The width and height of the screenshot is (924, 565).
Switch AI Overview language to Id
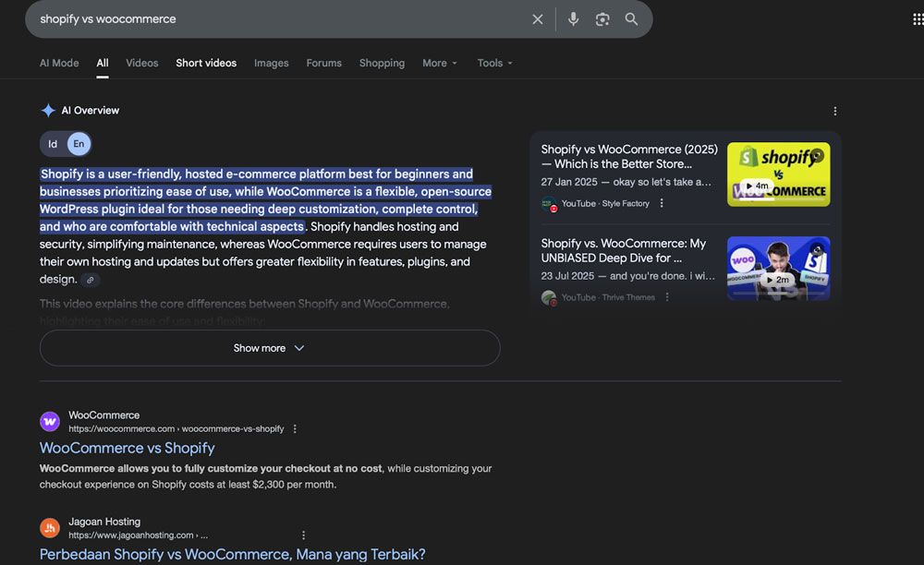pyautogui.click(x=53, y=144)
